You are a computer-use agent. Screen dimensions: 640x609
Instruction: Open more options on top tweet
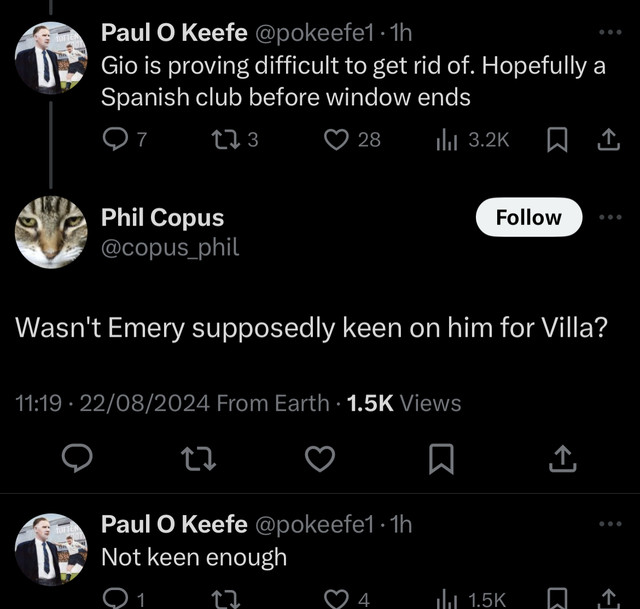pyautogui.click(x=608, y=32)
